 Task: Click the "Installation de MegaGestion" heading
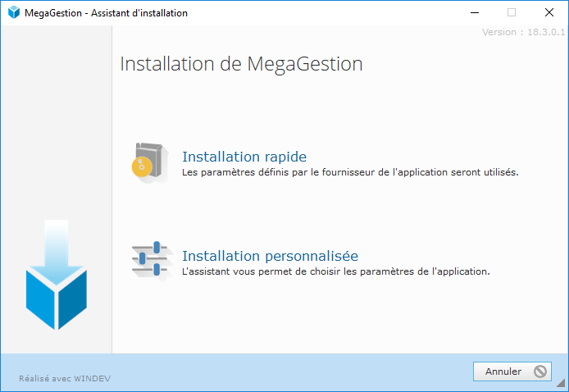pos(241,64)
